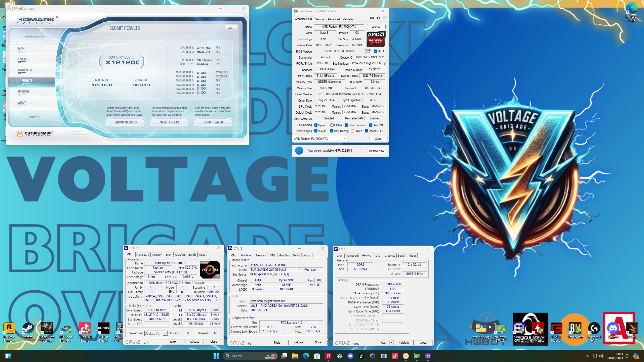The image size is (644, 362).
Task: Open File Explorer from the taskbar
Action: click(x=295, y=356)
